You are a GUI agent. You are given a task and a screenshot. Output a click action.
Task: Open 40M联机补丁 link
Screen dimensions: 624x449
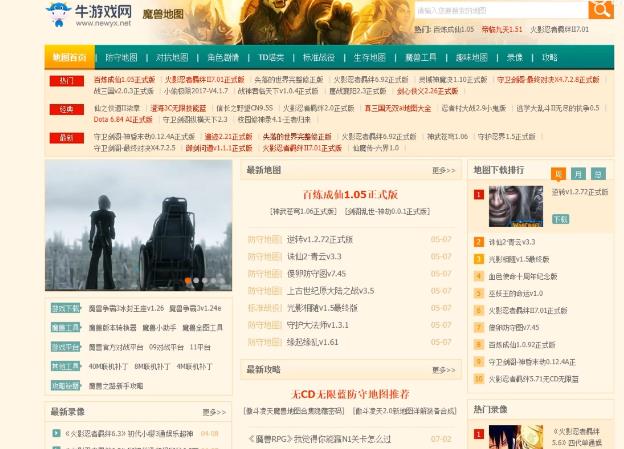point(108,366)
